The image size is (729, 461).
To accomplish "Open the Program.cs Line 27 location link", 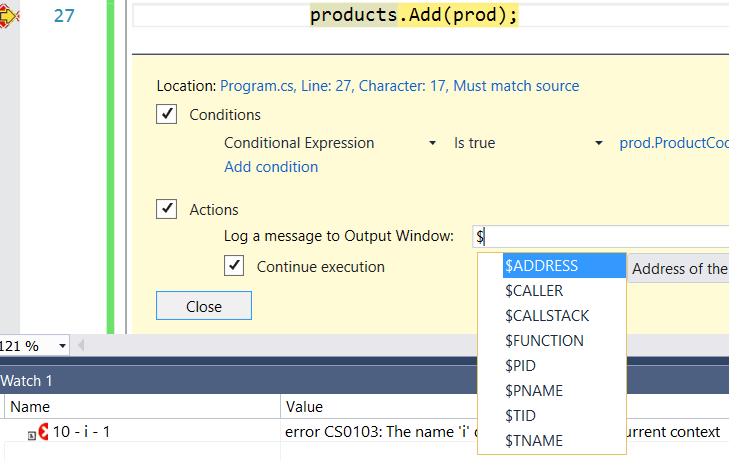I will pyautogui.click(x=399, y=86).
